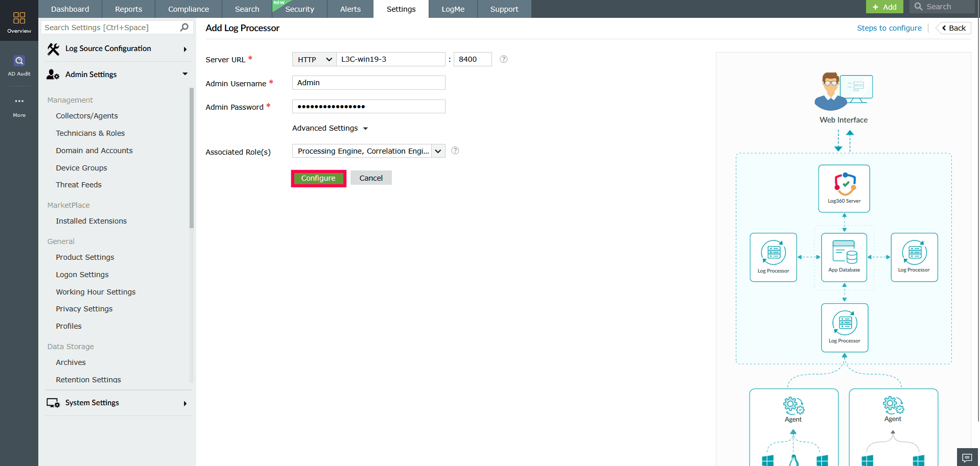Open Profiles settings

[69, 326]
